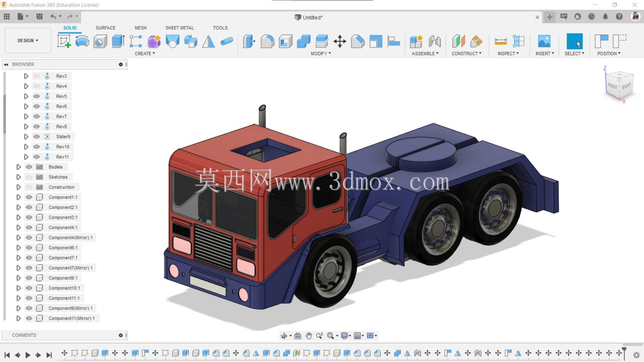Screen dimensions: 644x362
Task: Click the ViewCube FRONT face
Action: 612,86
